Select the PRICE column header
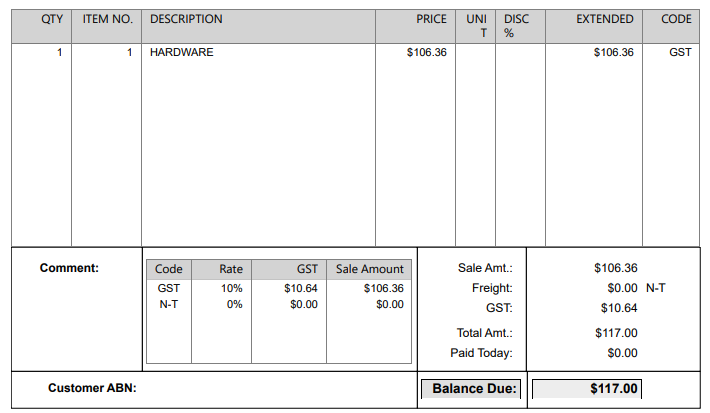 click(x=431, y=19)
